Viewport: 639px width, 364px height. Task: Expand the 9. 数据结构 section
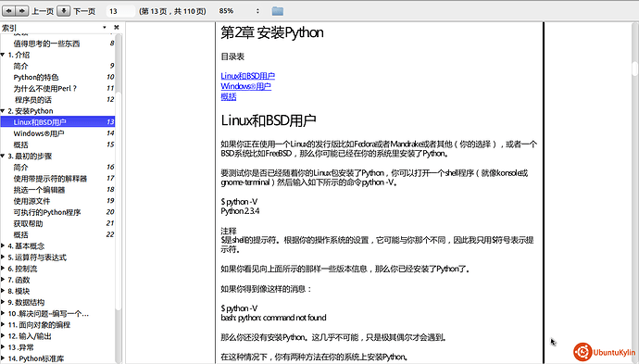coord(3,302)
